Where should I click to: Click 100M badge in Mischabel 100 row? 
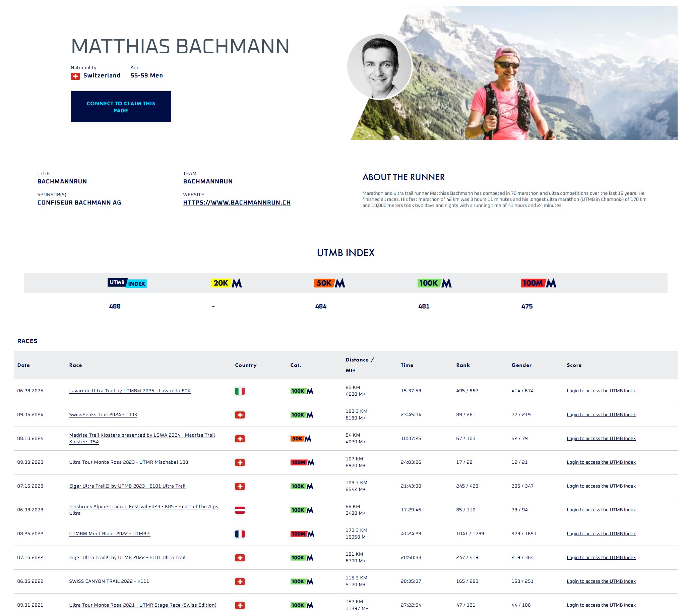(x=302, y=463)
